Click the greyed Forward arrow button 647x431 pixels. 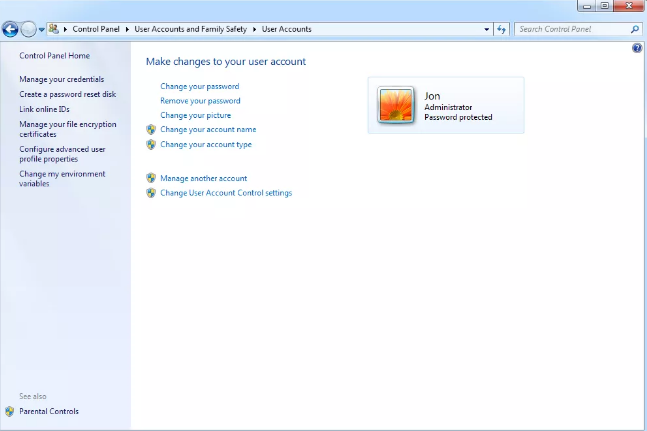pos(28,29)
